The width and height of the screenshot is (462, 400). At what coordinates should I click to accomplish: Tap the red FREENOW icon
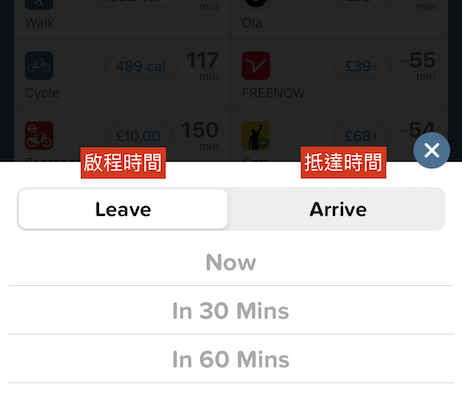click(256, 66)
